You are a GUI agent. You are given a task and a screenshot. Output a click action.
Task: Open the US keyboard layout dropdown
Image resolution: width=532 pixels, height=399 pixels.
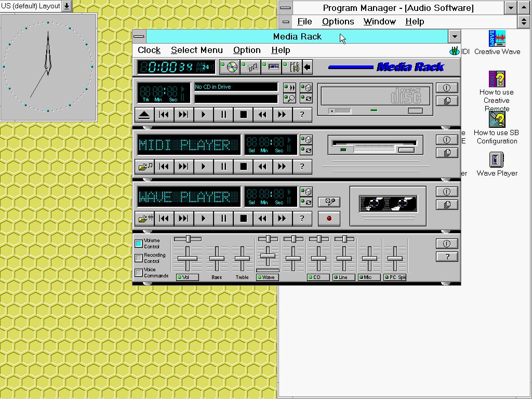[66, 6]
